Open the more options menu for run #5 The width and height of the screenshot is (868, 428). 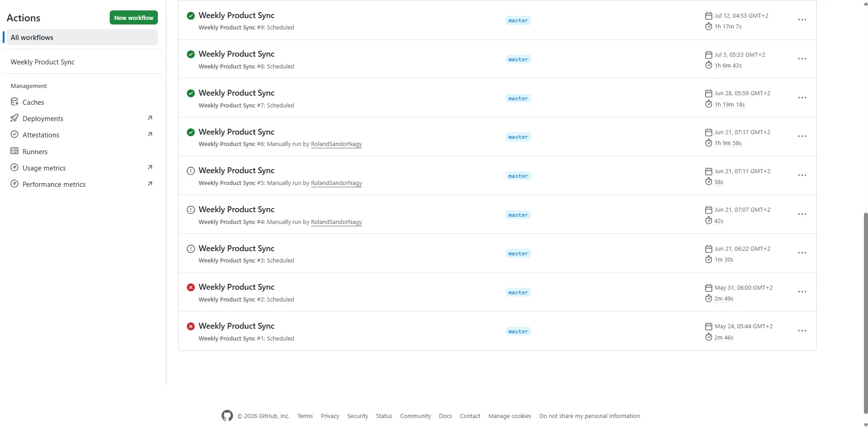(802, 175)
